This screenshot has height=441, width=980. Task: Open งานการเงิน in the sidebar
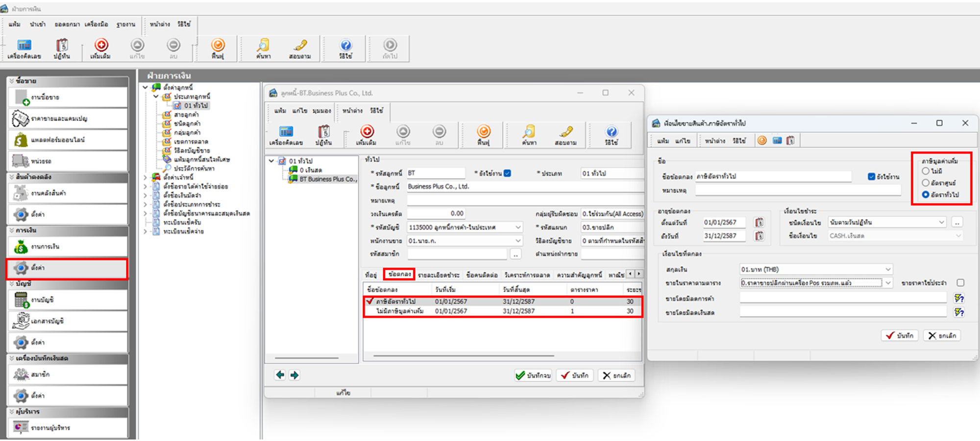coord(68,247)
